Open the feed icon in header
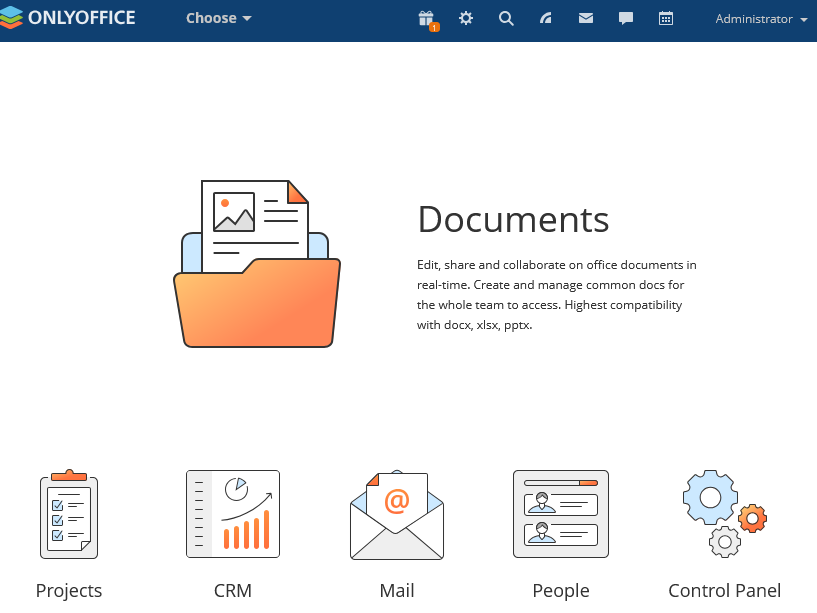The image size is (817, 613). click(546, 19)
